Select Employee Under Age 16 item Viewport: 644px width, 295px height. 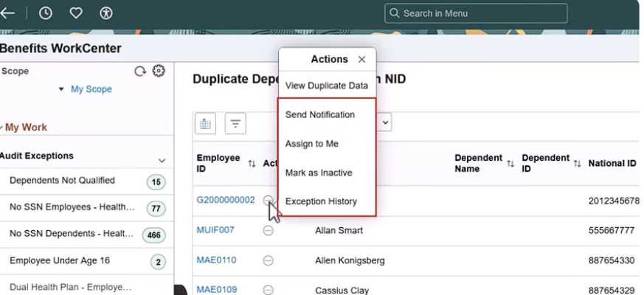60,260
